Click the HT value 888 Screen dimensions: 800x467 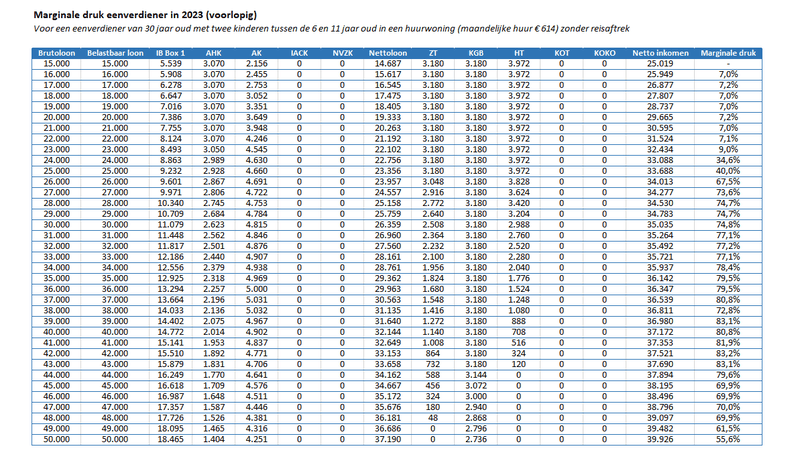pyautogui.click(x=518, y=321)
